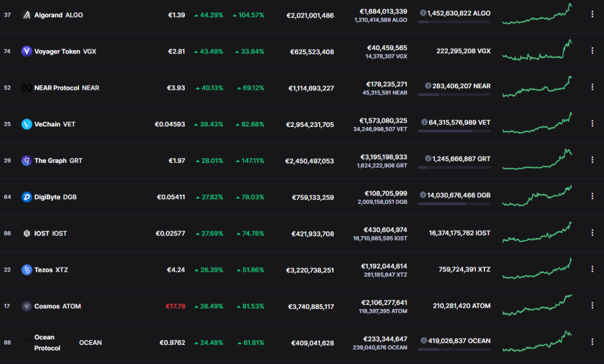Viewport: 604px width, 364px height.
Task: Open the Algorand 7-day price sparkline chart
Action: [x=537, y=14]
